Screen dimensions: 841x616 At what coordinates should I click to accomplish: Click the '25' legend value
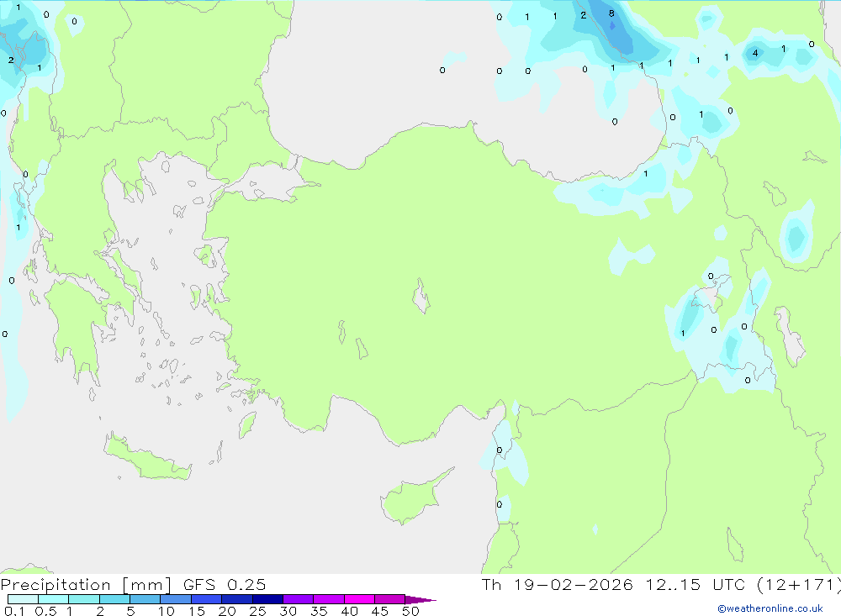click(258, 611)
